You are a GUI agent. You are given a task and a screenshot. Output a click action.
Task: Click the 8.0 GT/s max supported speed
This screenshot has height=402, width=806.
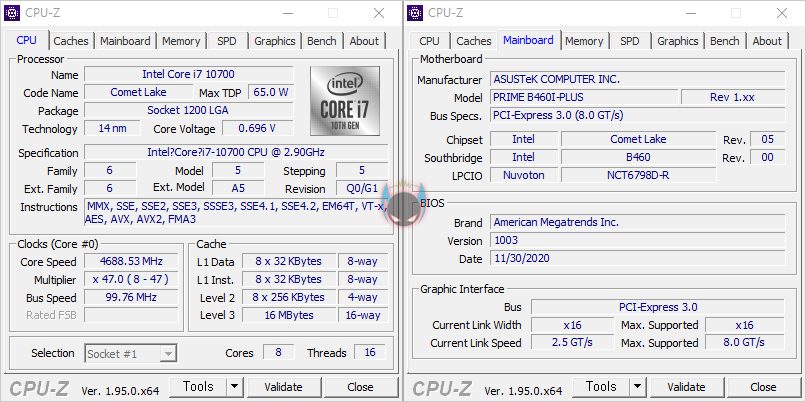click(x=744, y=342)
